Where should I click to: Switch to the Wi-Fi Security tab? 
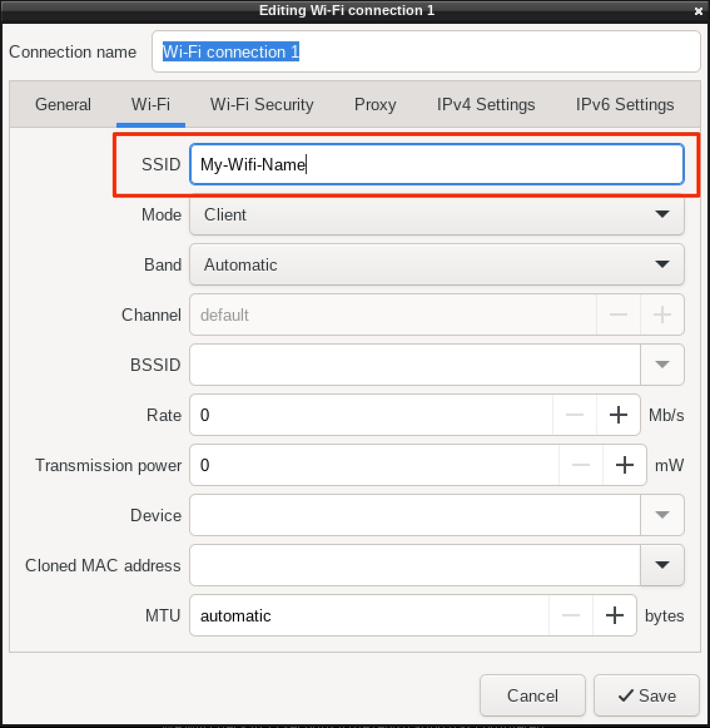(261, 105)
